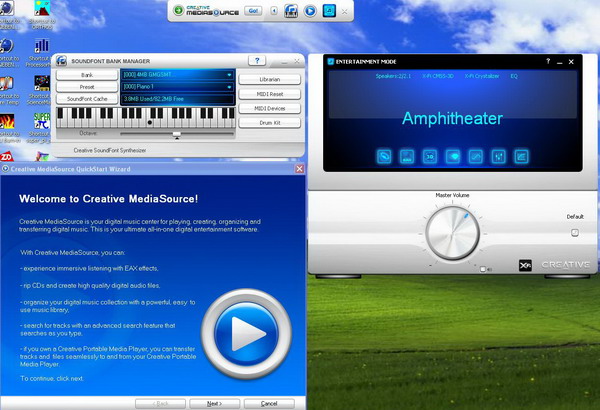600x410 pixels.
Task: Open the Temp shortcut desktop icon
Action: (7, 84)
